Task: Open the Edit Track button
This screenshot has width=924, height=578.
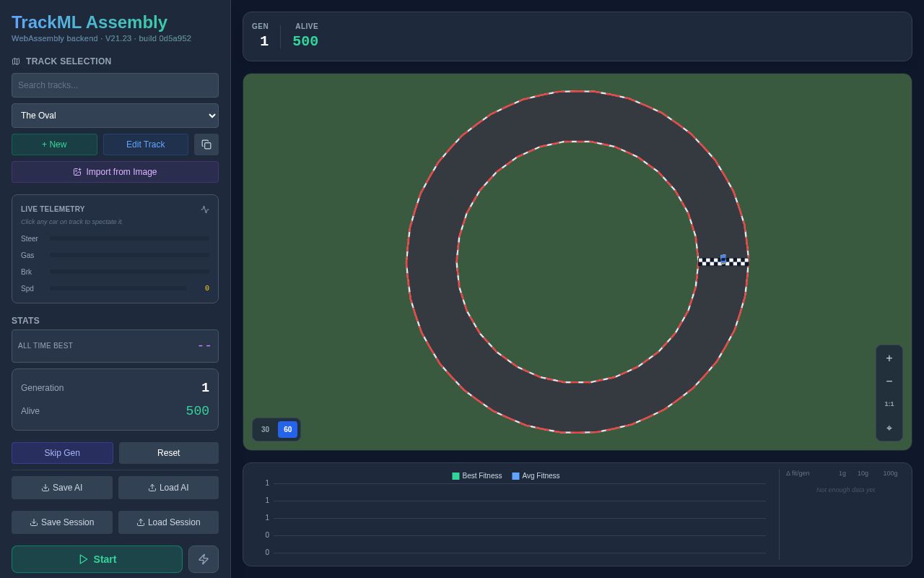Action: (x=146, y=144)
